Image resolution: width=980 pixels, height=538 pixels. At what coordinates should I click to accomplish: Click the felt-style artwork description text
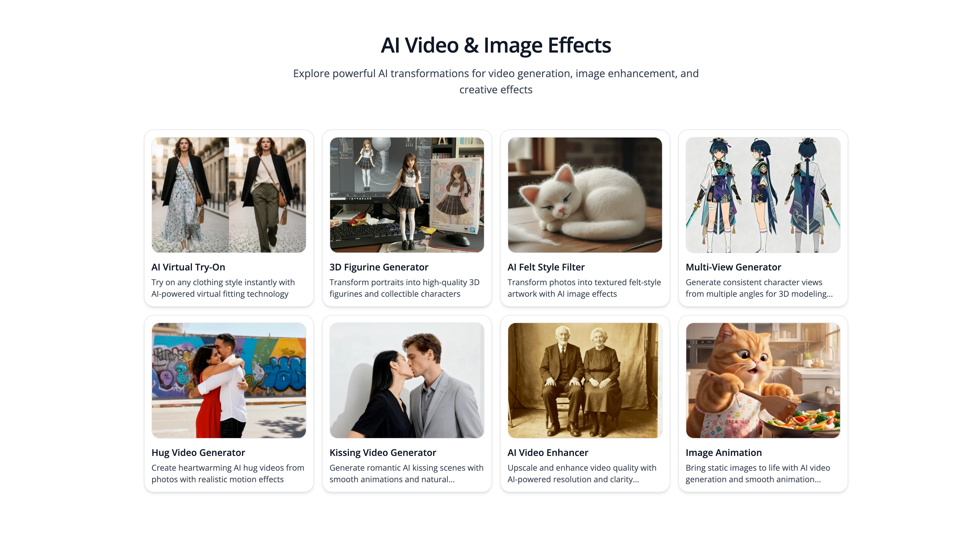584,288
